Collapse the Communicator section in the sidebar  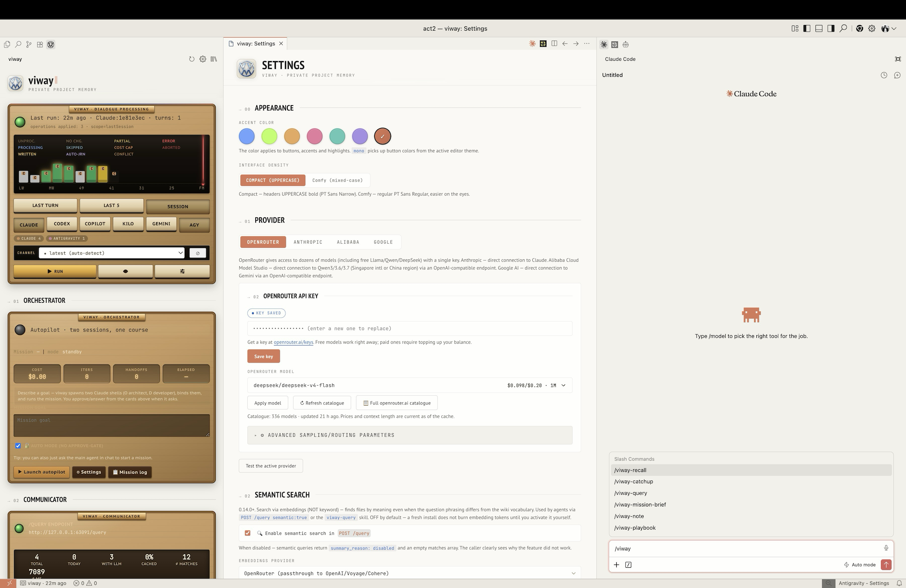tap(45, 499)
